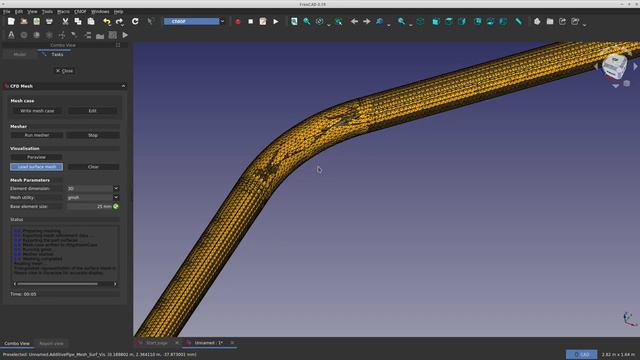Click the zoom magnifier view icon
The image size is (640, 360).
(x=402, y=21)
